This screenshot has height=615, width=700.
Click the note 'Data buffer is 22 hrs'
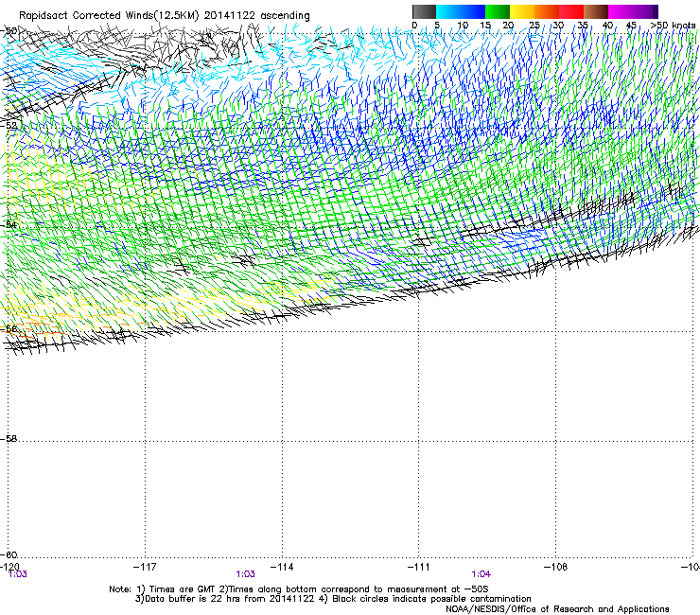pyautogui.click(x=193, y=599)
